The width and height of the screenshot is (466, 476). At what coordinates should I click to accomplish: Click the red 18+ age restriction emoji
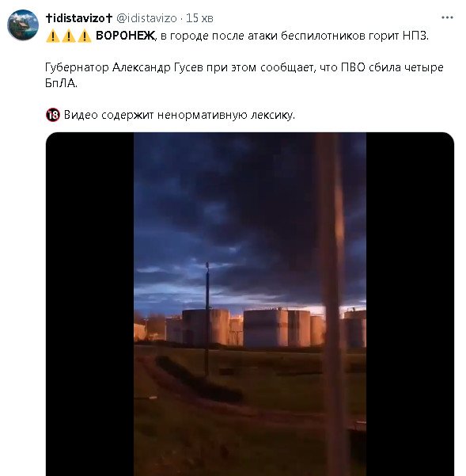[53, 115]
